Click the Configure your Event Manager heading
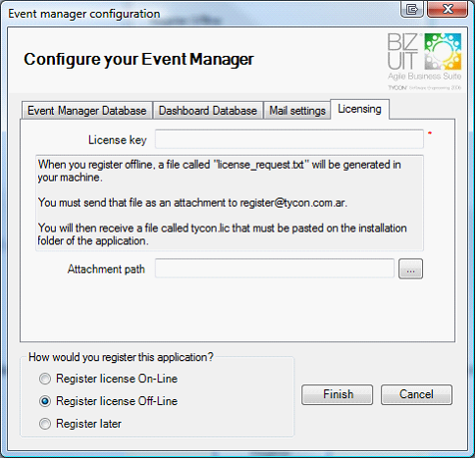Viewport: 476px width, 459px height. [x=138, y=60]
